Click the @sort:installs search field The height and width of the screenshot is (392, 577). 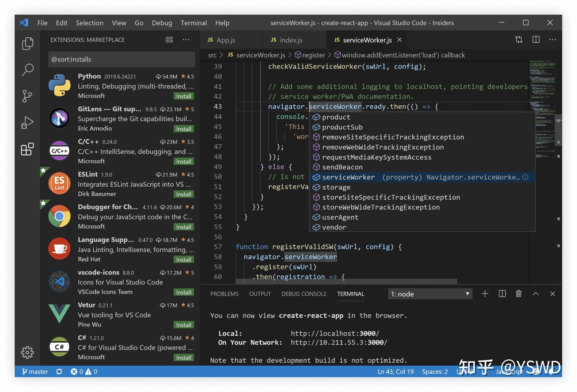pos(121,59)
